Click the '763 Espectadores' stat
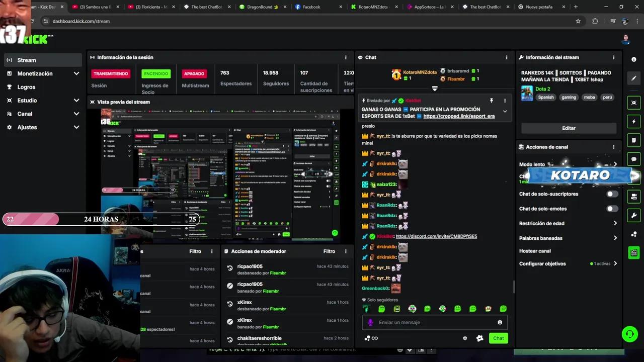Screen dimensions: 644x362 [x=235, y=78]
